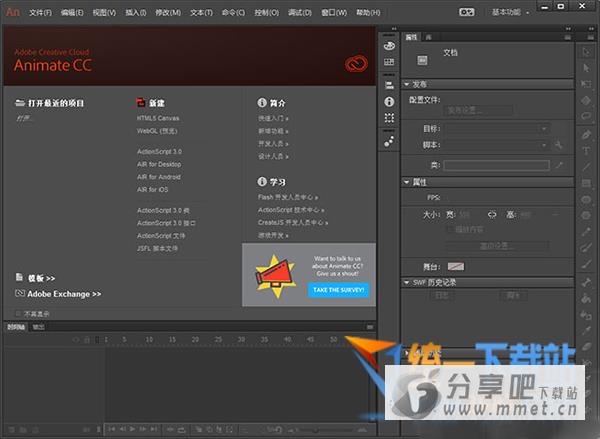Image resolution: width=600 pixels, height=439 pixels.
Task: Open the timeline panel options menu
Action: [x=370, y=327]
